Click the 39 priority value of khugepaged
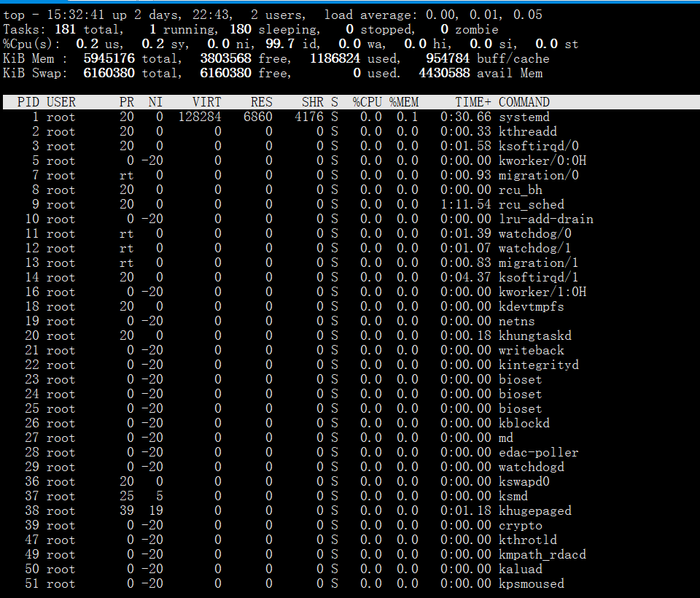The height and width of the screenshot is (598, 700). pos(127,511)
